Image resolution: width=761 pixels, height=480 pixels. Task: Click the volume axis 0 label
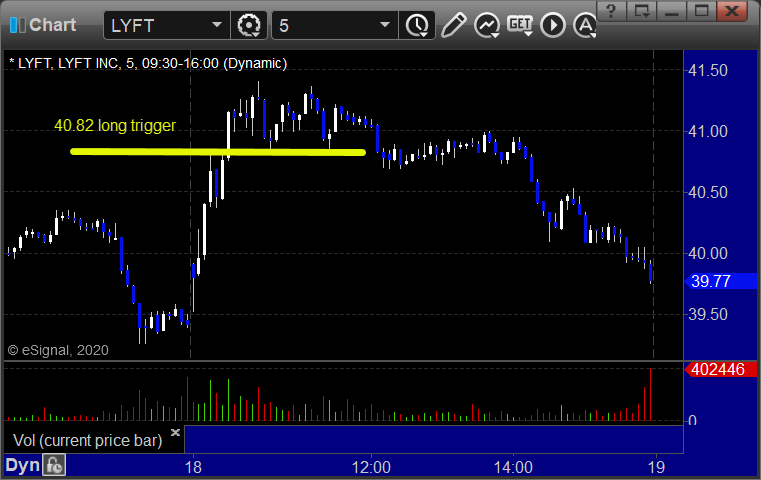point(693,420)
